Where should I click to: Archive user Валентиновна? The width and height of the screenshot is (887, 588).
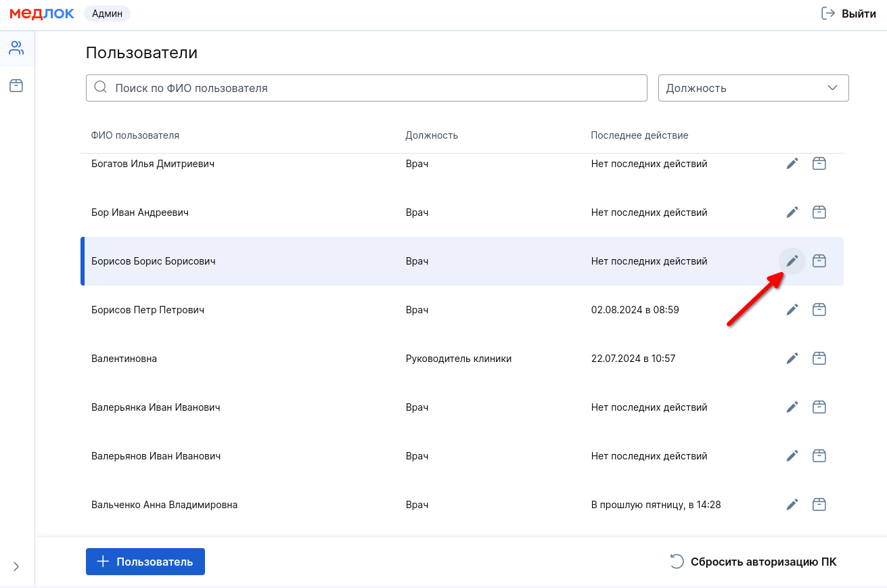[x=819, y=359]
